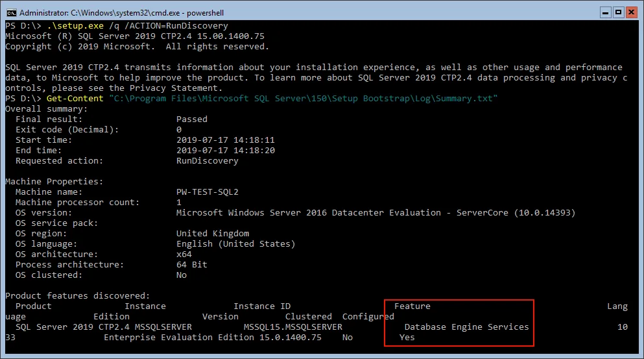644x359 pixels.
Task: Click the 'Passed' final result value
Action: pyautogui.click(x=192, y=119)
